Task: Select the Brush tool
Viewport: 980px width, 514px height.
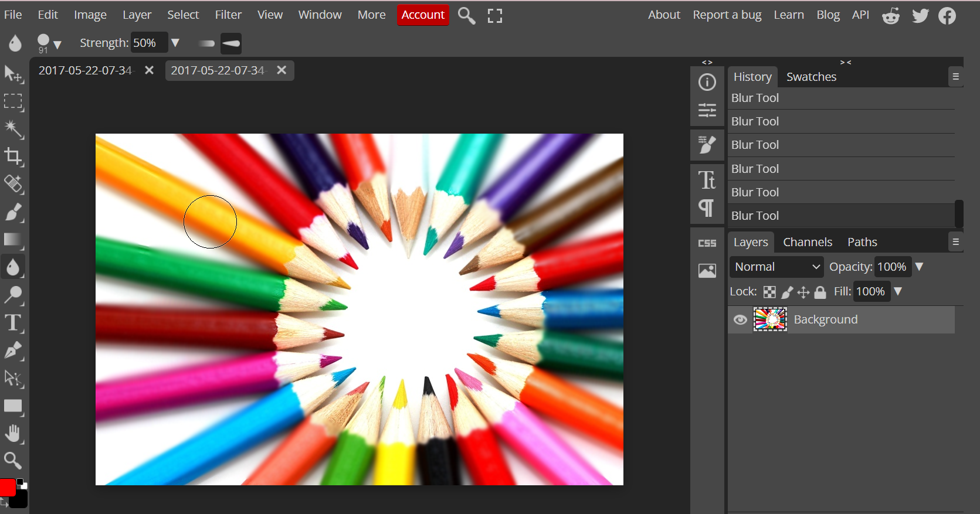Action: (x=13, y=212)
